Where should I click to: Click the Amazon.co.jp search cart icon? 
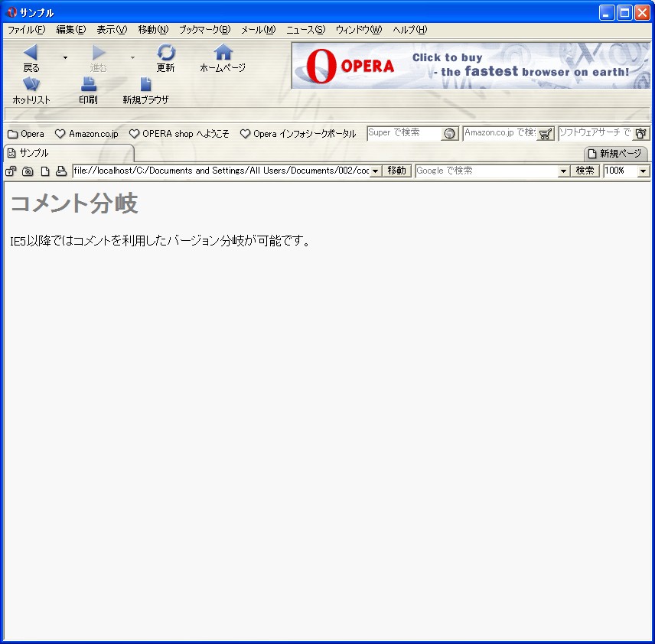545,134
